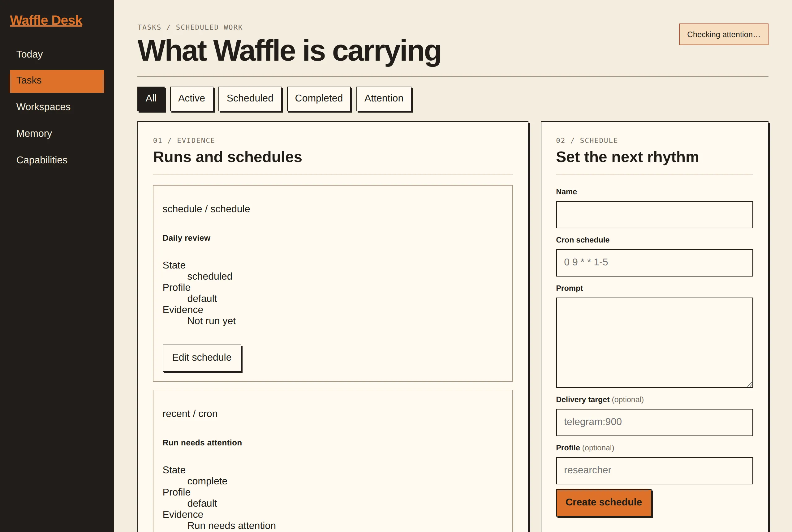Click 'TASKS / SCHEDULED WORK' breadcrumb text
Viewport: 792px width, 532px height.
click(x=190, y=27)
